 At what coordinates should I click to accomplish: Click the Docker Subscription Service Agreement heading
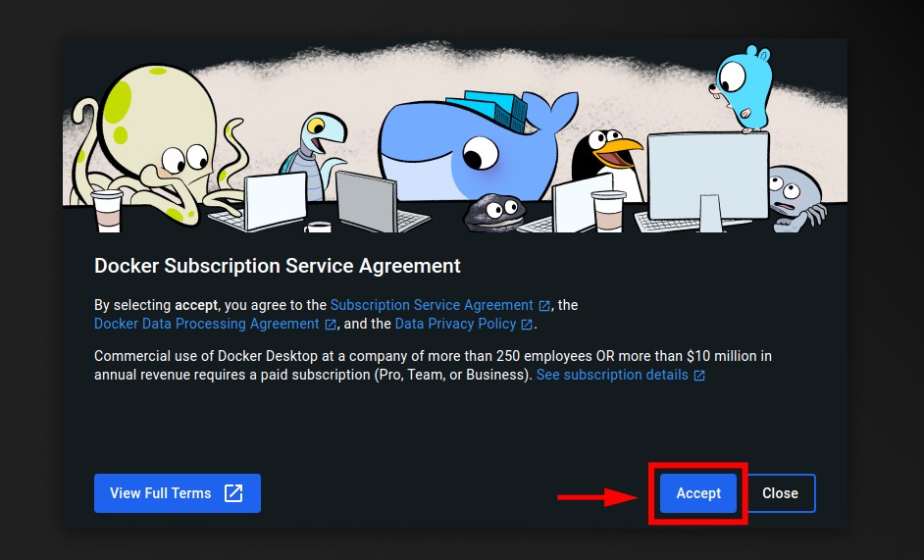(x=277, y=266)
